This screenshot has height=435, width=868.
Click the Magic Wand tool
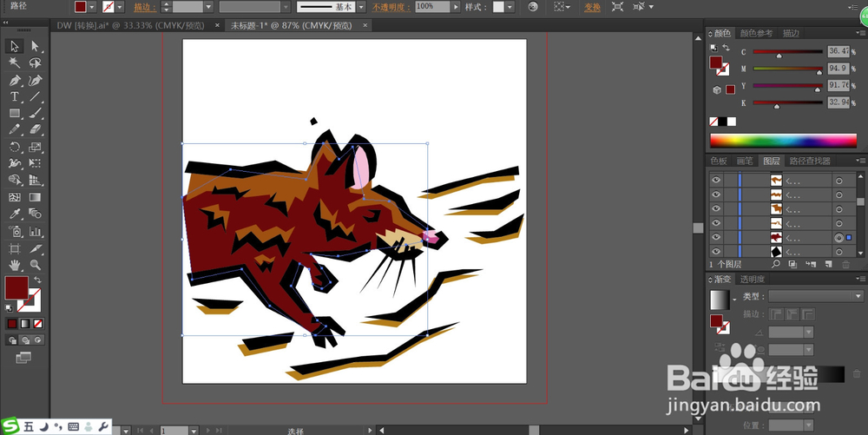[x=15, y=63]
